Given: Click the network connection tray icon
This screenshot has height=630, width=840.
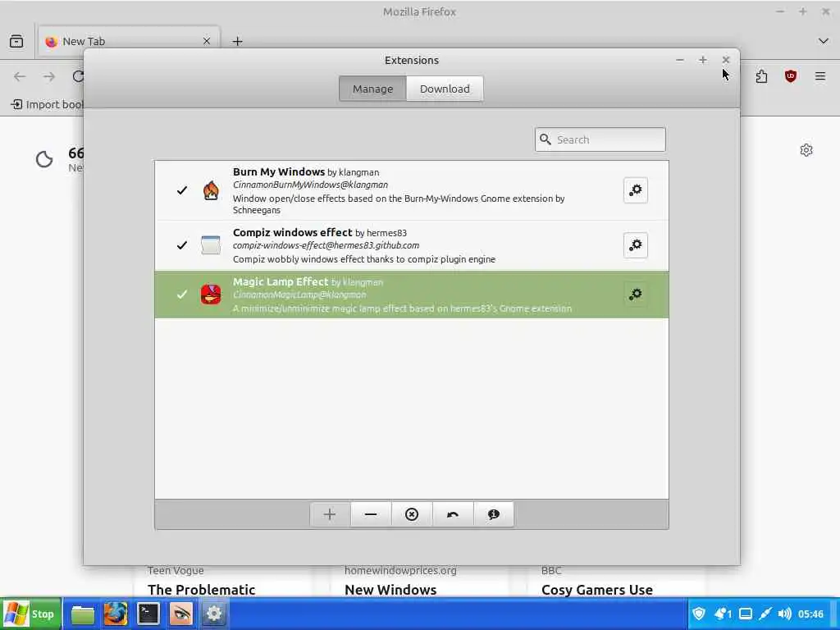Looking at the screenshot, I should pos(765,614).
